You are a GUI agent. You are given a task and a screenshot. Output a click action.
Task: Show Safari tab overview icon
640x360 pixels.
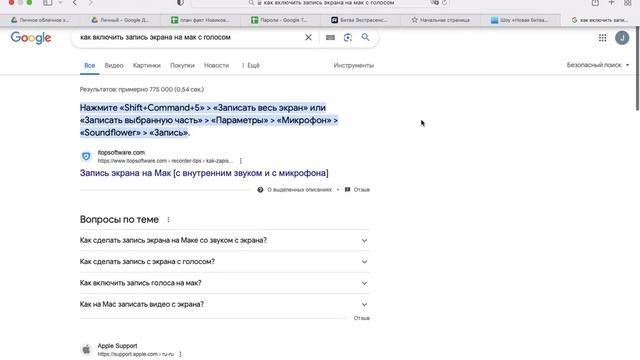coord(628,3)
